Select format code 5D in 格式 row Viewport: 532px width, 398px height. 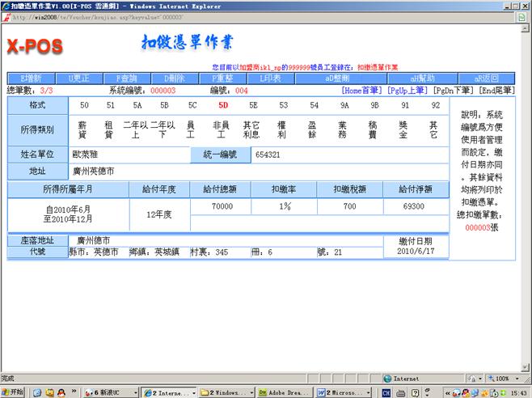pos(223,105)
